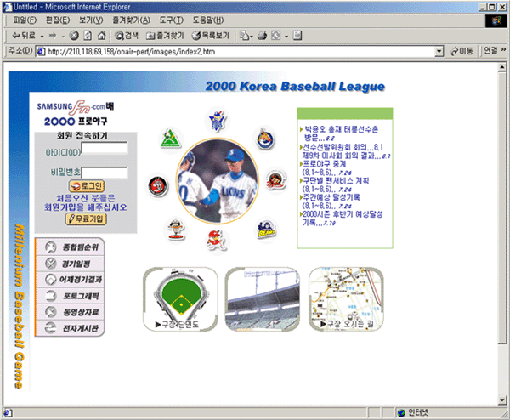Click the team logo right of the player photo
The image size is (510, 420).
coord(276,181)
